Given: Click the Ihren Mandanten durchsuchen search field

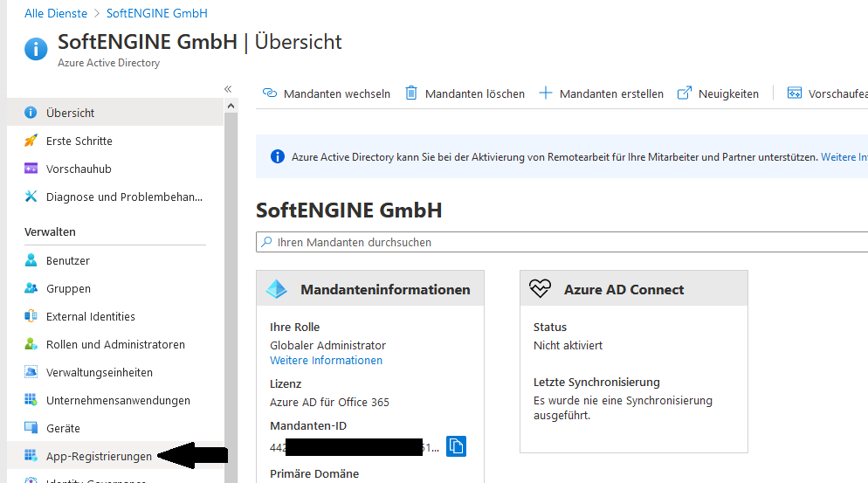Looking at the screenshot, I should point(559,242).
